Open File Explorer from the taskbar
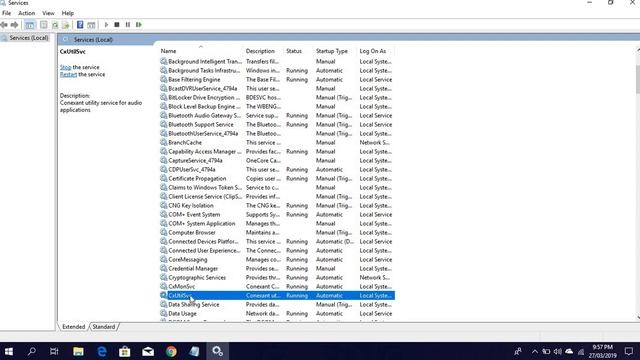The width and height of the screenshot is (640, 360). pyautogui.click(x=78, y=351)
